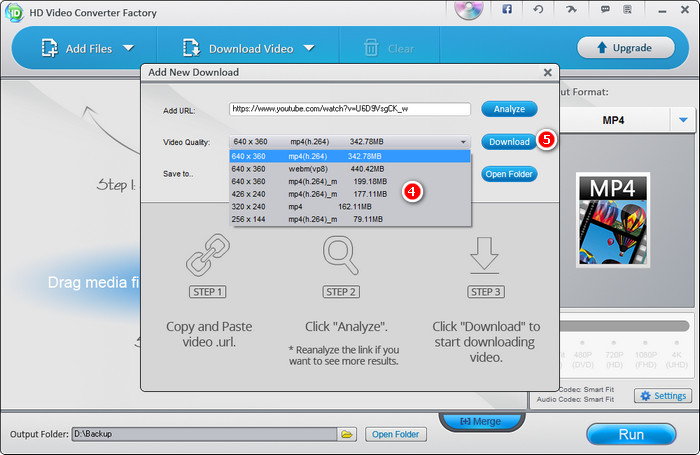Image resolution: width=700 pixels, height=455 pixels.
Task: Select 640 x 360 mp4(h.264)_m 199.18MB option
Action: pyautogui.click(x=350, y=181)
